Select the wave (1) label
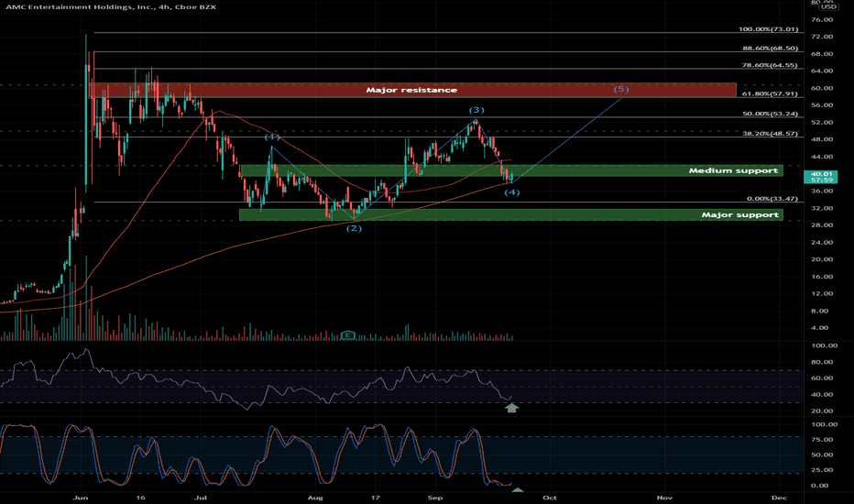854x504 pixels. tap(272, 137)
